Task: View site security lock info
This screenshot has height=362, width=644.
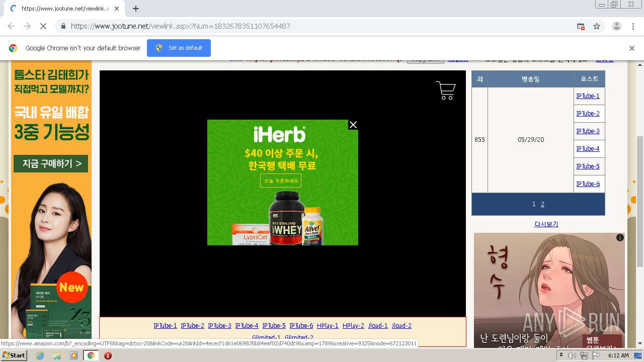Action: tap(63, 26)
